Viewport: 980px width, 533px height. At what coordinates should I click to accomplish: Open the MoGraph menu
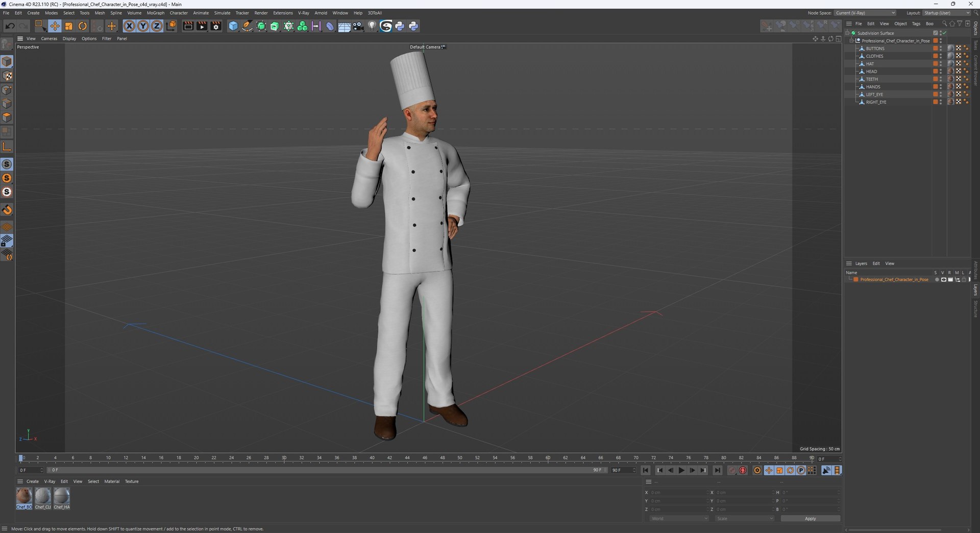pyautogui.click(x=156, y=13)
